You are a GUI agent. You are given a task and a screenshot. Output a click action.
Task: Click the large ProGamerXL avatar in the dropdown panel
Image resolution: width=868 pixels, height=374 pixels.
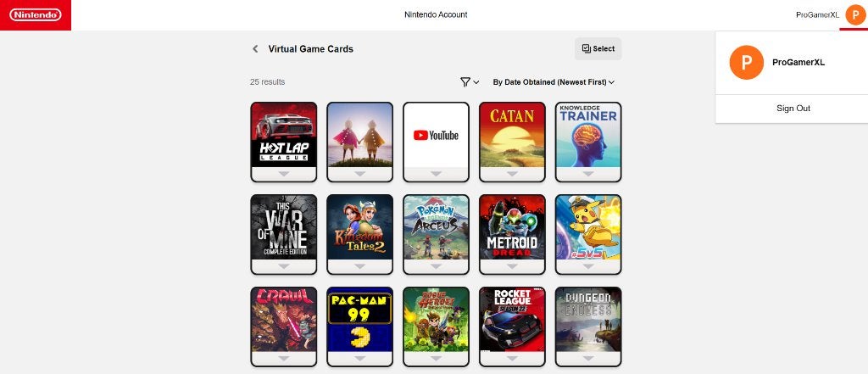pyautogui.click(x=746, y=62)
